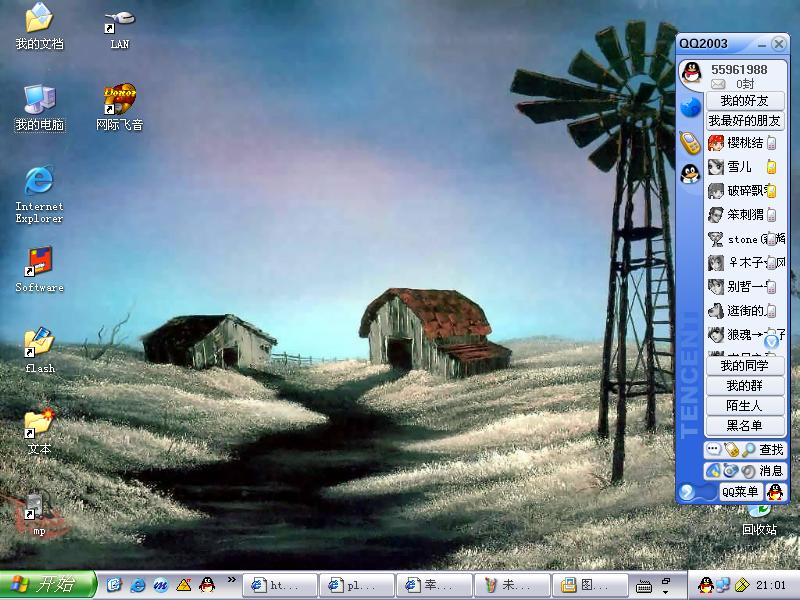Open the Software desktop shortcut

39,270
